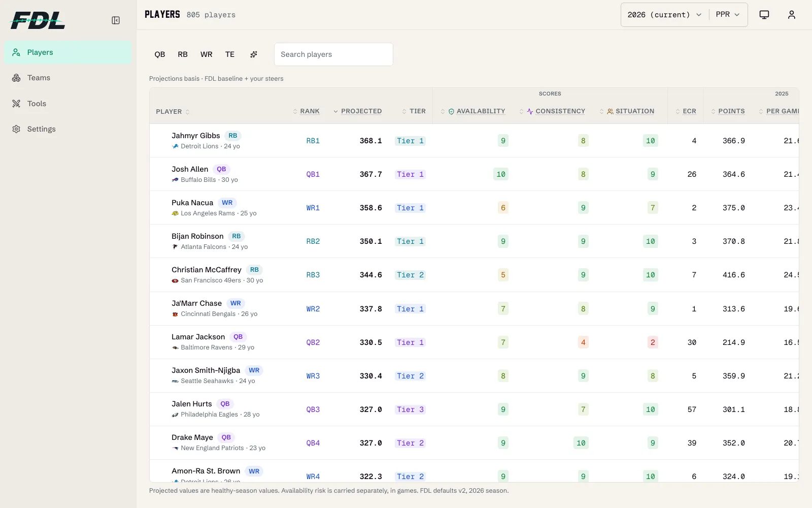This screenshot has width=812, height=508.
Task: Go to the Players page
Action: pyautogui.click(x=68, y=52)
